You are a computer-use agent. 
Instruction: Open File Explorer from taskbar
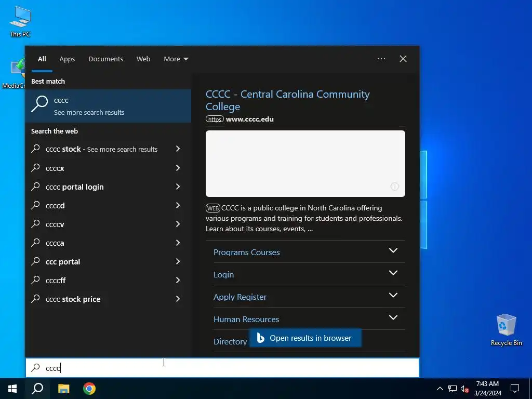tap(63, 389)
